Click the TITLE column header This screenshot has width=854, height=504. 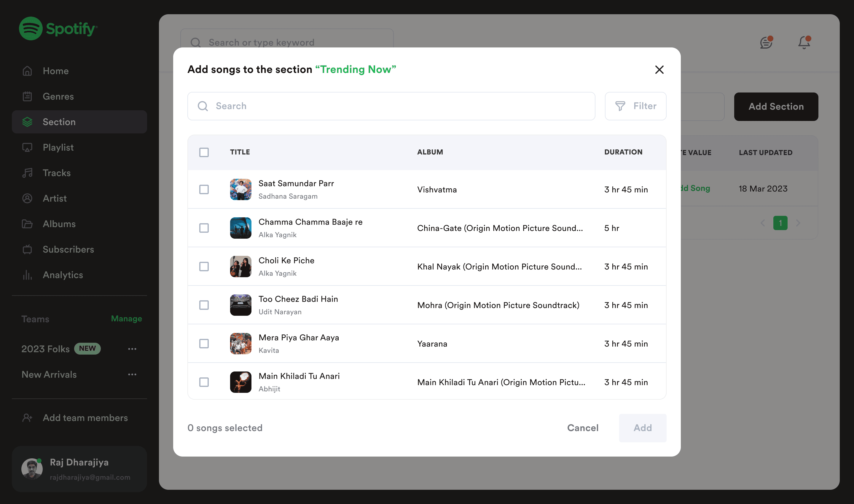(240, 152)
